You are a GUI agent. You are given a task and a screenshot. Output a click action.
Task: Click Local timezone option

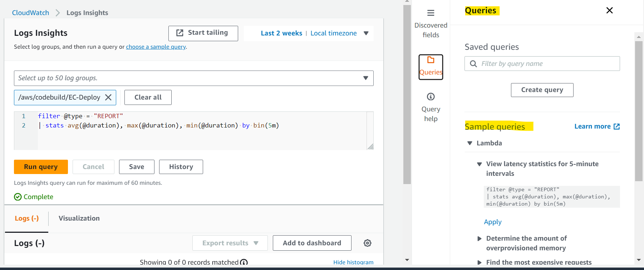(x=334, y=33)
